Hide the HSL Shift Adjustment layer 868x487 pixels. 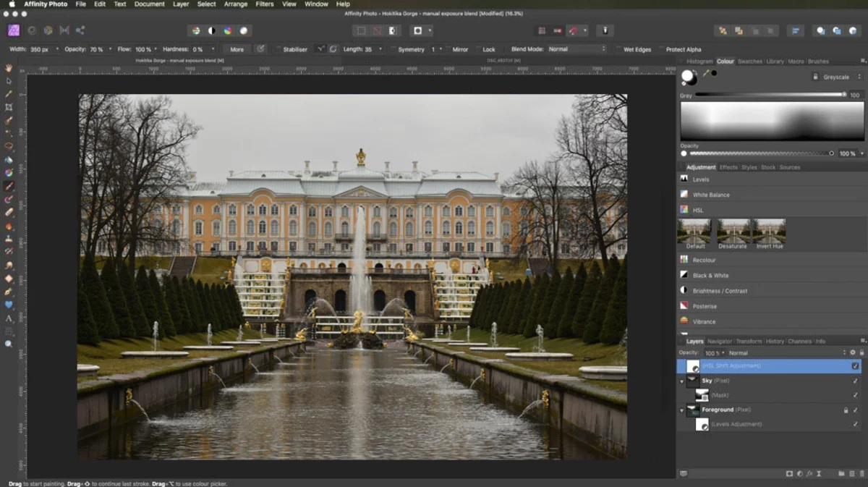coord(855,365)
